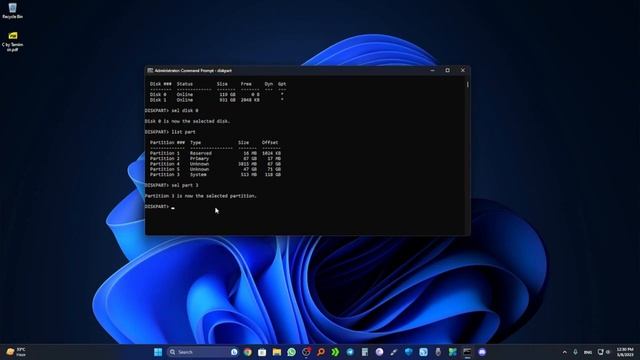Open the weather widget on the taskbar
The width and height of the screenshot is (640, 360).
coord(16,352)
